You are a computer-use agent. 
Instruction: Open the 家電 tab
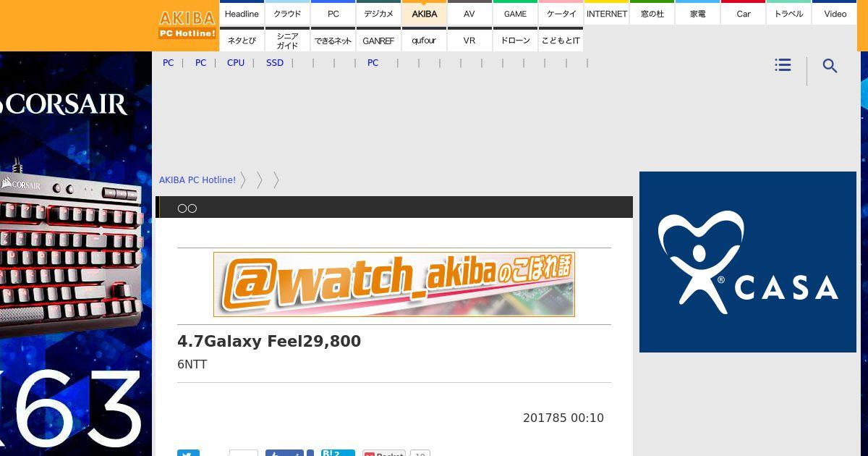tap(697, 13)
